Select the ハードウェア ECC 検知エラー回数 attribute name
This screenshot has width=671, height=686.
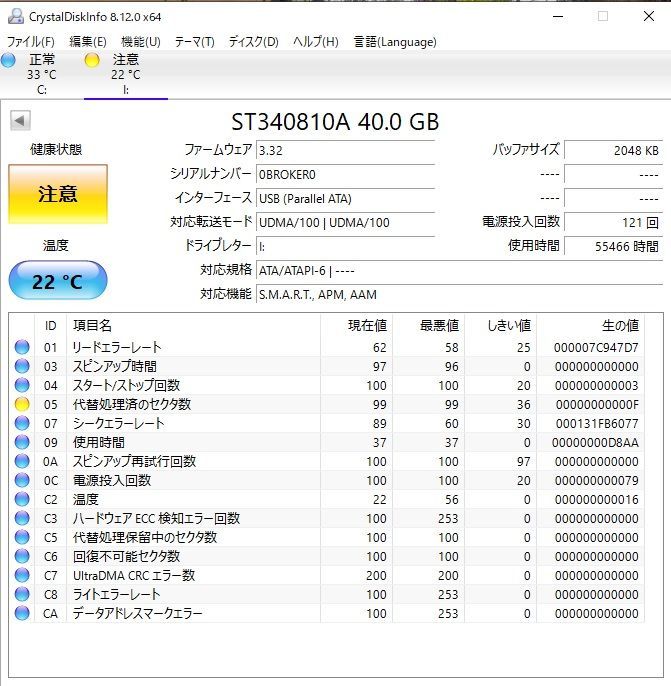[x=156, y=518]
